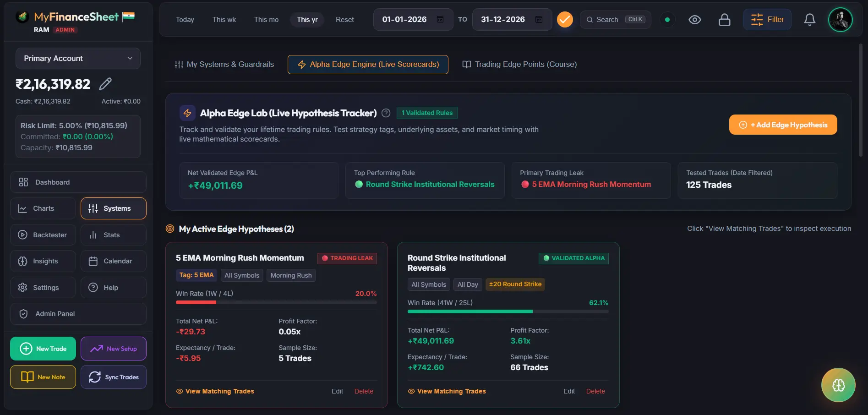Open calendar picker for end date 31-12-2026
The height and width of the screenshot is (415, 868).
pos(539,20)
